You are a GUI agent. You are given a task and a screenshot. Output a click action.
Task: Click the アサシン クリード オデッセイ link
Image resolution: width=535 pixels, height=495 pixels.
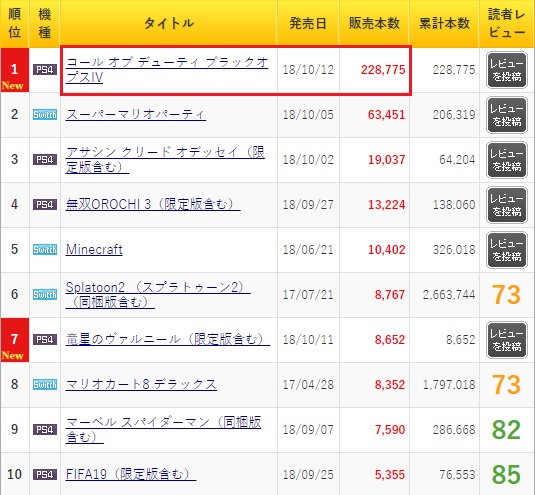coord(165,160)
